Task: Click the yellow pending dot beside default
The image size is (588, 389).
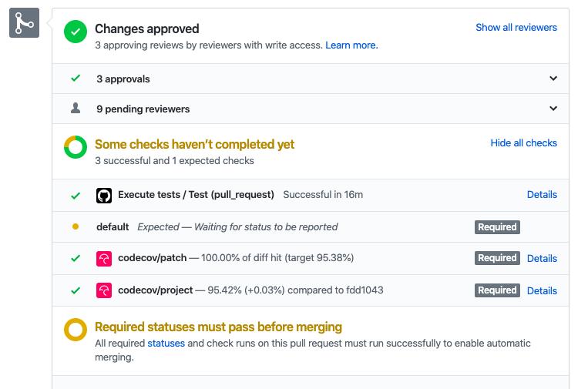Action: 76,226
